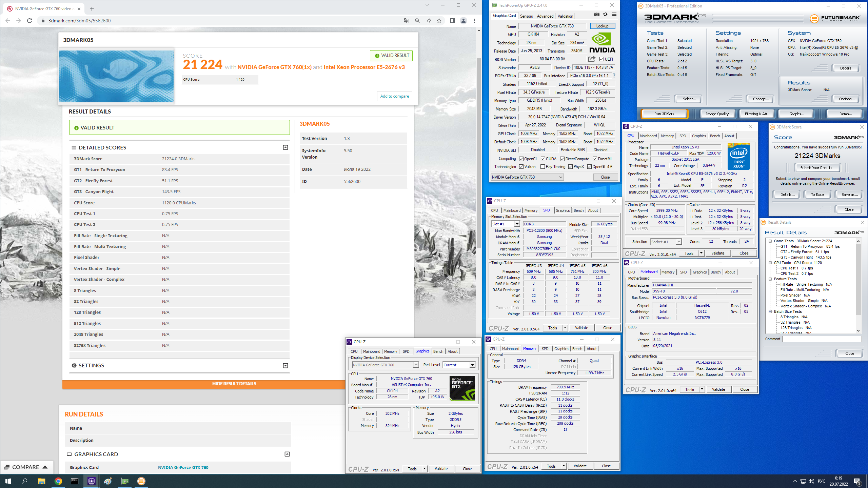Click Bus Interface question mark icon
The width and height of the screenshot is (868, 488).
tap(614, 76)
